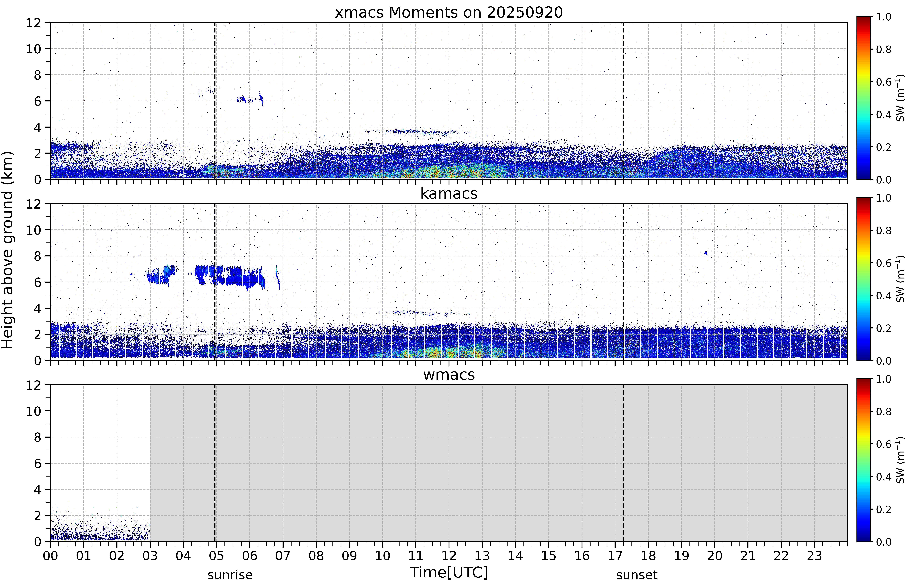
Task: Click the 'SW (m⁻¹)' label of wmacs colorbar
Action: (901, 460)
